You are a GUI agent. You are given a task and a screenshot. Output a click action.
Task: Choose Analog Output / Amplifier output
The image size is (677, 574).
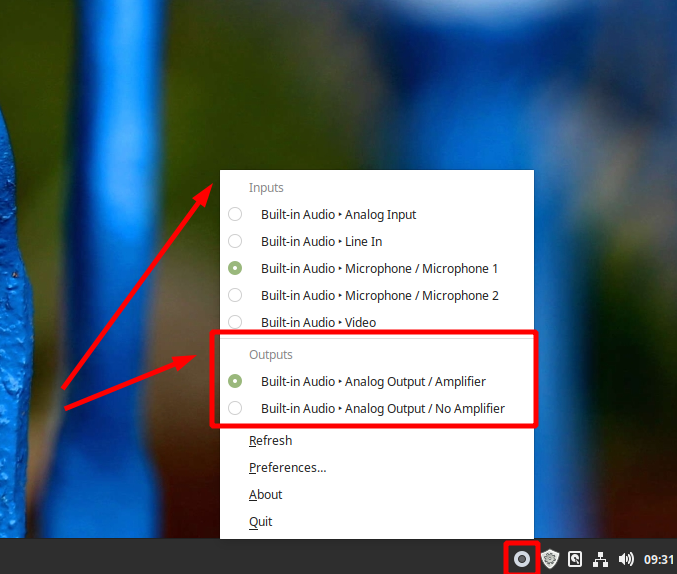(376, 381)
